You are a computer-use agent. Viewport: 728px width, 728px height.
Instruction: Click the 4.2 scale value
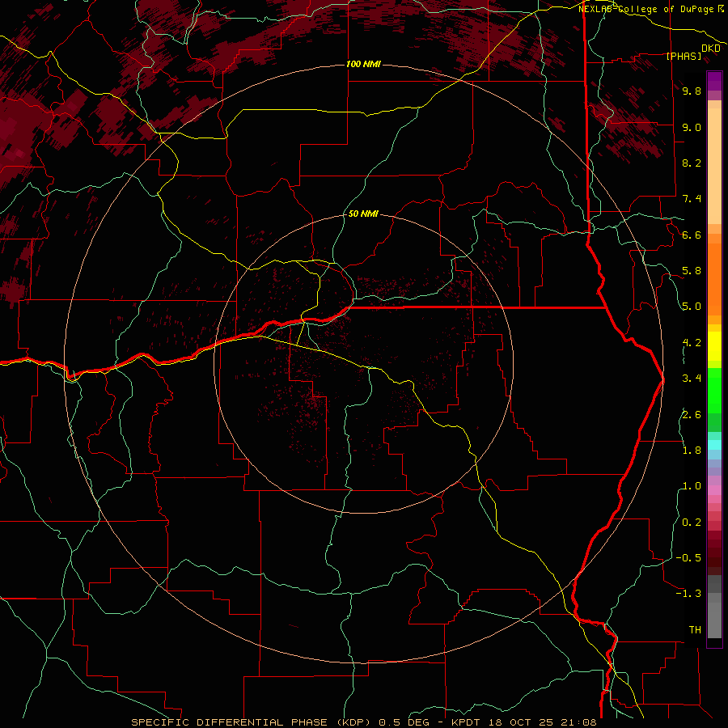point(692,343)
